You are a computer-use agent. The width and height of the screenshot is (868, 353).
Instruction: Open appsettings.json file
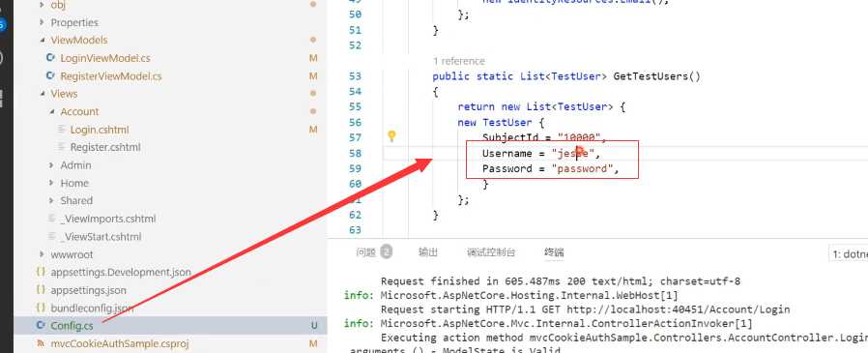click(89, 290)
